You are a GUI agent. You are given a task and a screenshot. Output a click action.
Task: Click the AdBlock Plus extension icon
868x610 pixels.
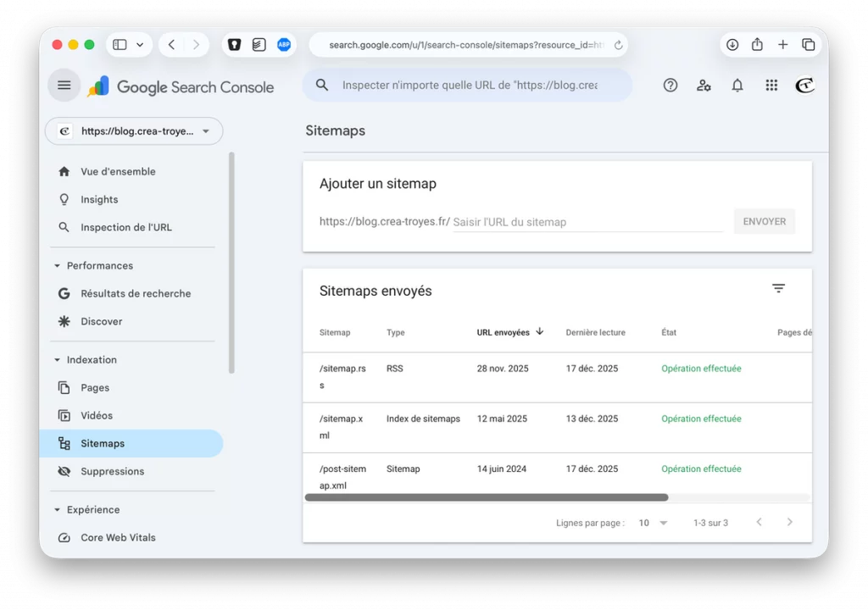[284, 44]
